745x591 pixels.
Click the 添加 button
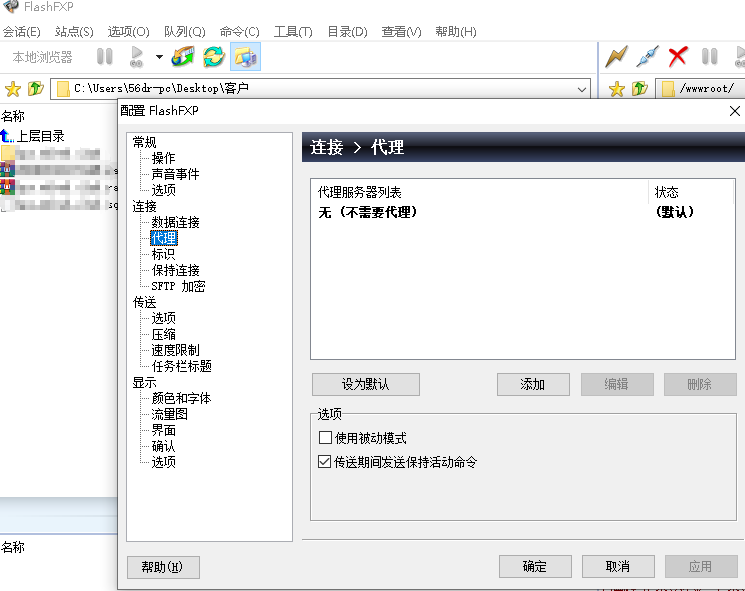click(533, 384)
